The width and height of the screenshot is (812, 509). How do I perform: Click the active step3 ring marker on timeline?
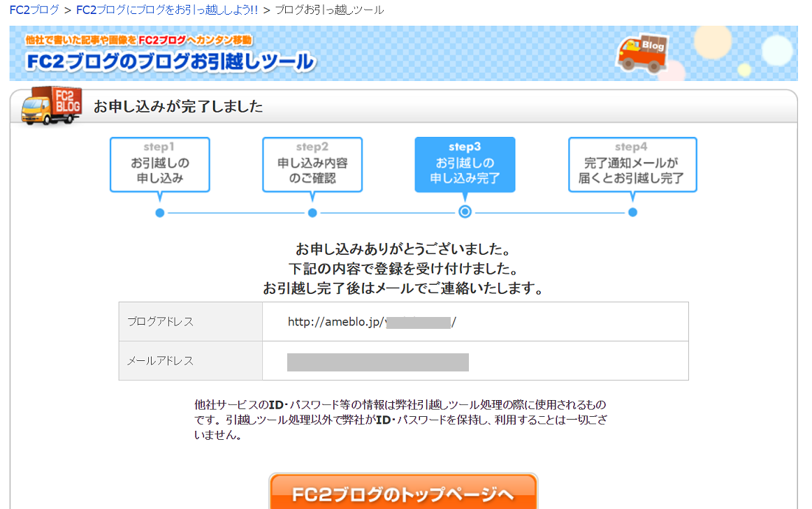coord(465,212)
